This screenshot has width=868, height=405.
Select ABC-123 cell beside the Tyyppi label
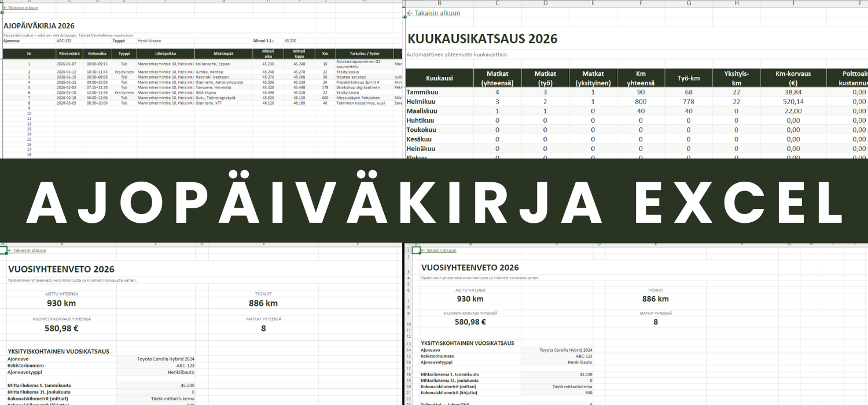pyautogui.click(x=64, y=41)
